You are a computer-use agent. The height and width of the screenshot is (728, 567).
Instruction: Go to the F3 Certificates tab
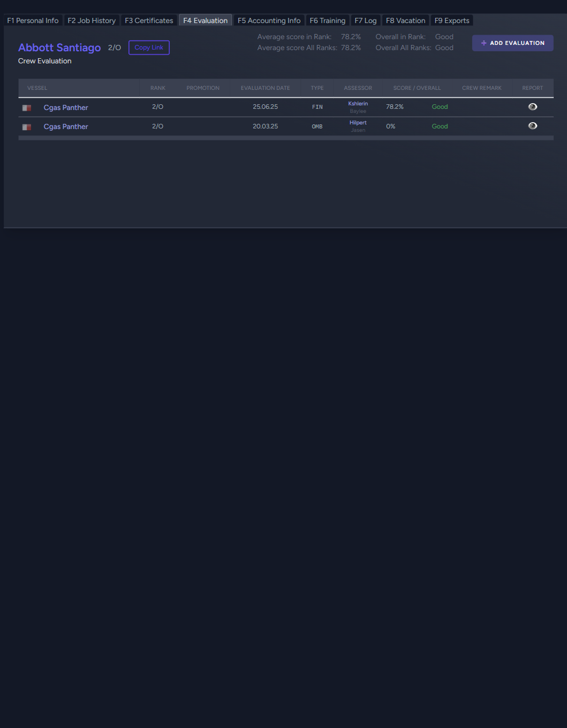click(x=149, y=21)
